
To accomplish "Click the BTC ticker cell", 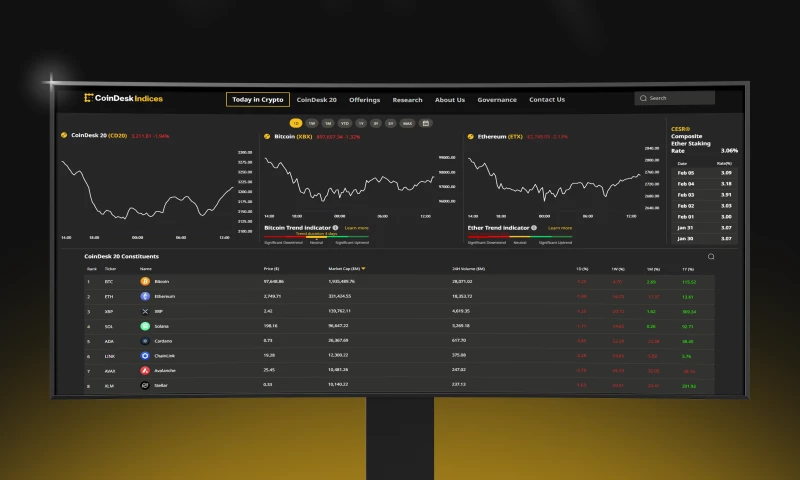I will pyautogui.click(x=109, y=282).
